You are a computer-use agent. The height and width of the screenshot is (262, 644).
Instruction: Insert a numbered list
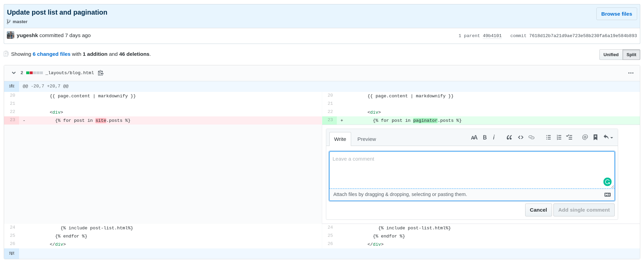pos(559,137)
